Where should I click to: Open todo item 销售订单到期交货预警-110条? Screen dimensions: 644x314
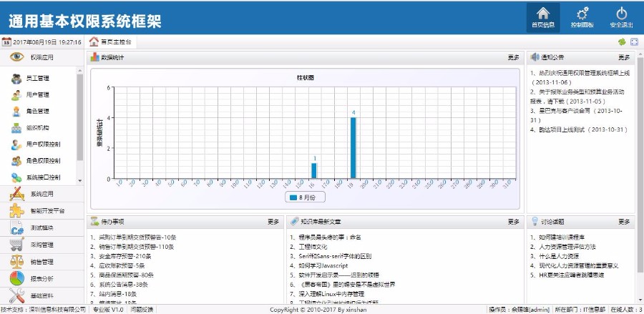(132, 247)
